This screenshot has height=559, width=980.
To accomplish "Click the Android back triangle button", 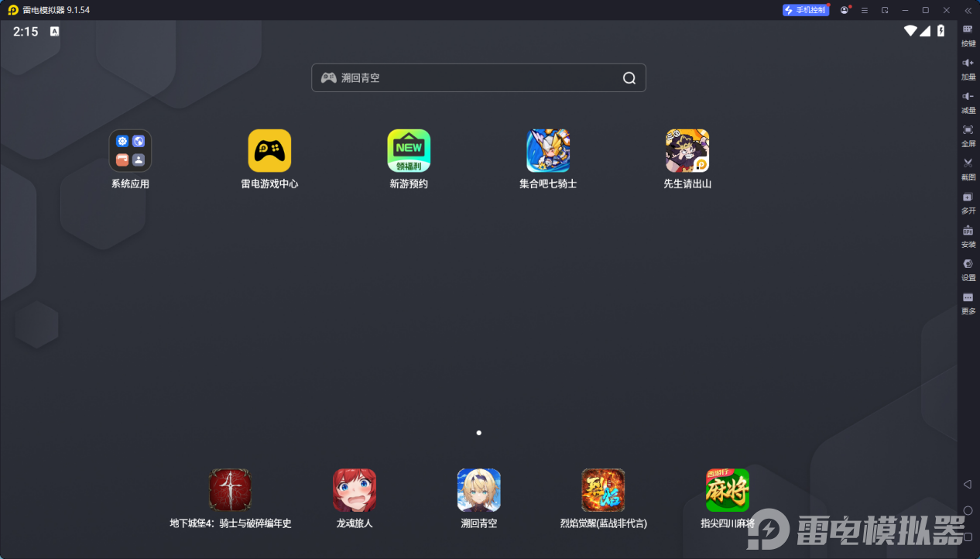I will click(x=968, y=484).
